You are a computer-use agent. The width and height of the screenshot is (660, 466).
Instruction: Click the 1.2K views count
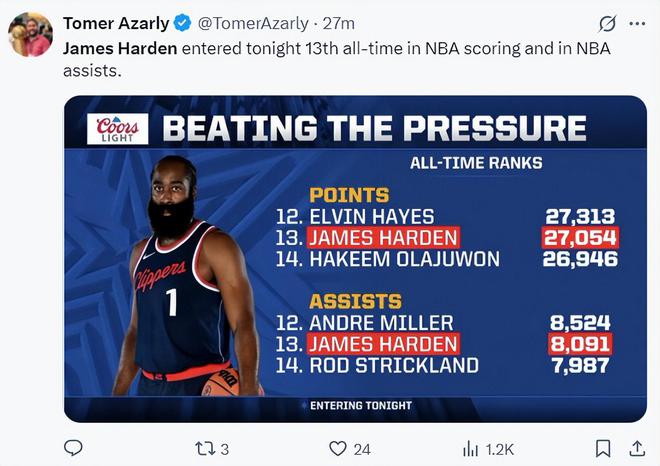click(x=500, y=449)
